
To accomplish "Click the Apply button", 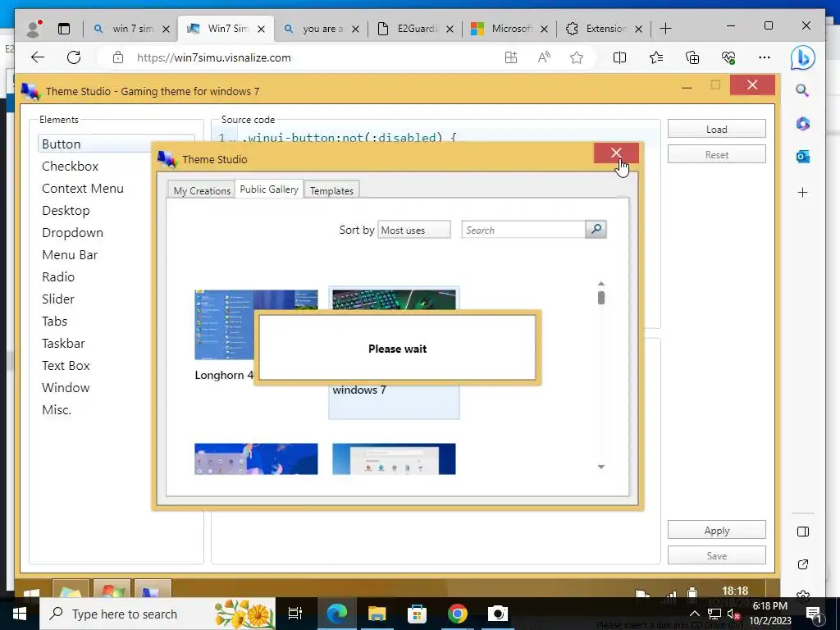I will coord(716,531).
